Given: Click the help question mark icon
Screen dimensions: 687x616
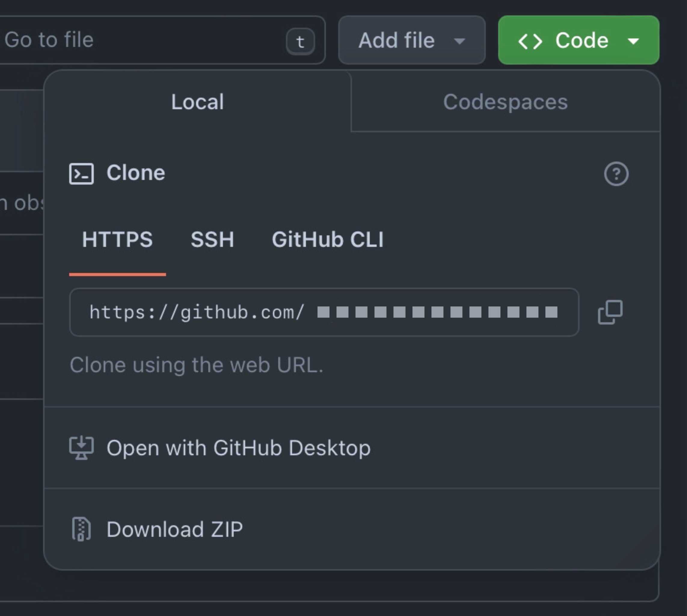Looking at the screenshot, I should tap(616, 174).
